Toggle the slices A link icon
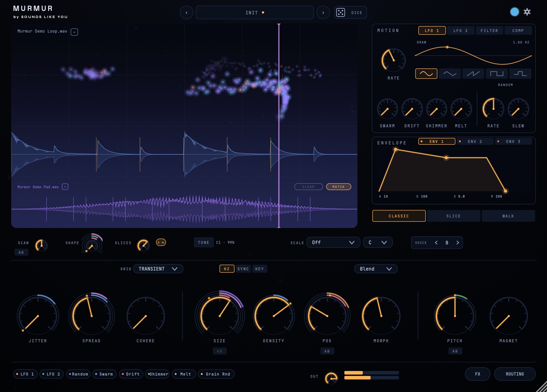The width and height of the screenshot is (547, 392). [x=161, y=242]
